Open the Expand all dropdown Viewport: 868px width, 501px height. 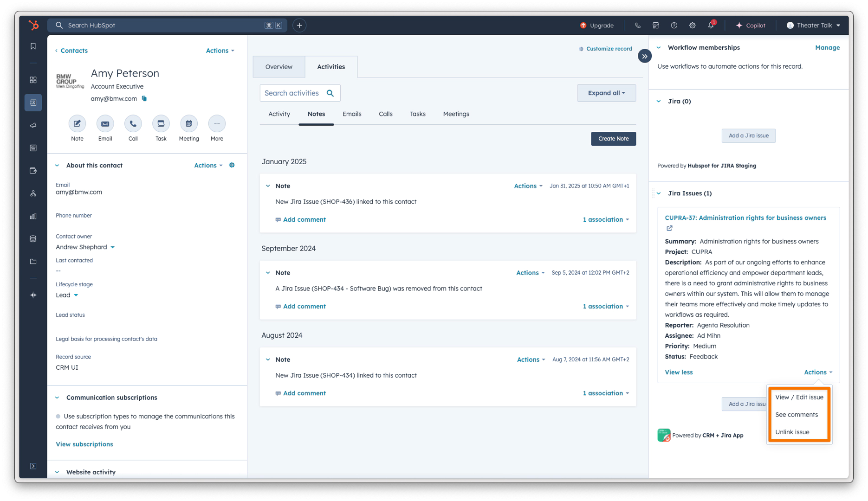tap(606, 93)
